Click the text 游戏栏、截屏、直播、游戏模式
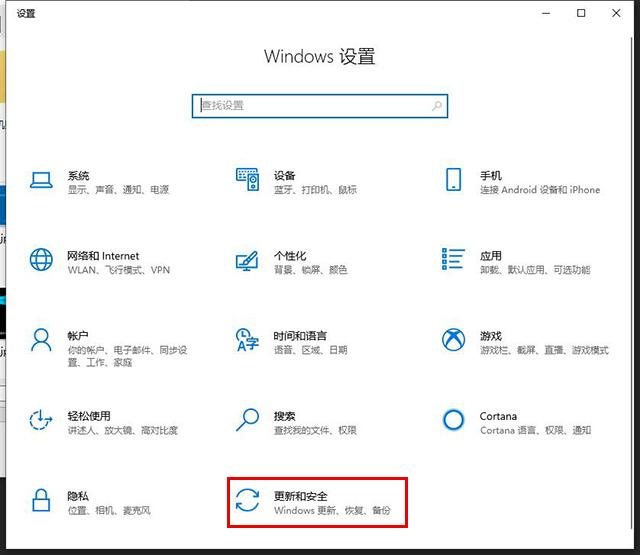The image size is (640, 555). click(x=544, y=350)
